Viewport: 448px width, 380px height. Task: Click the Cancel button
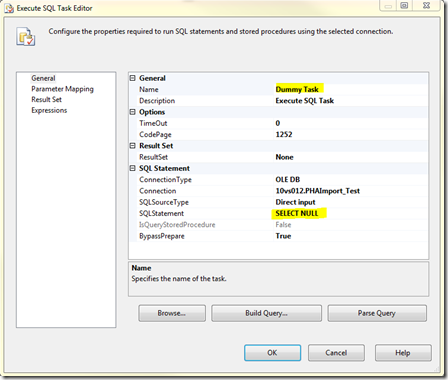pyautogui.click(x=336, y=353)
